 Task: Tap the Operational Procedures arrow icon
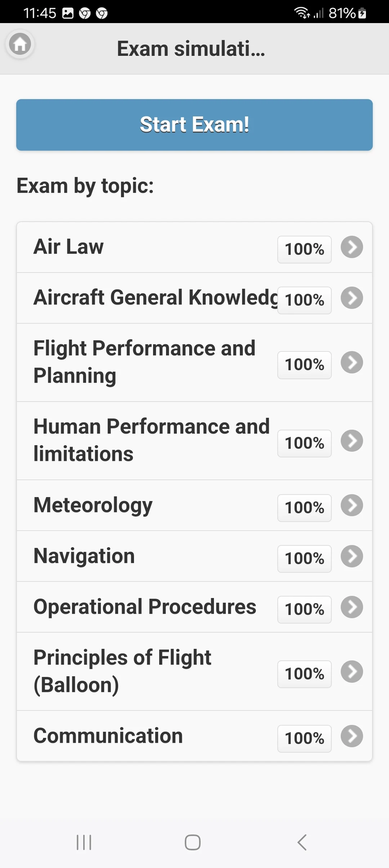(x=352, y=607)
